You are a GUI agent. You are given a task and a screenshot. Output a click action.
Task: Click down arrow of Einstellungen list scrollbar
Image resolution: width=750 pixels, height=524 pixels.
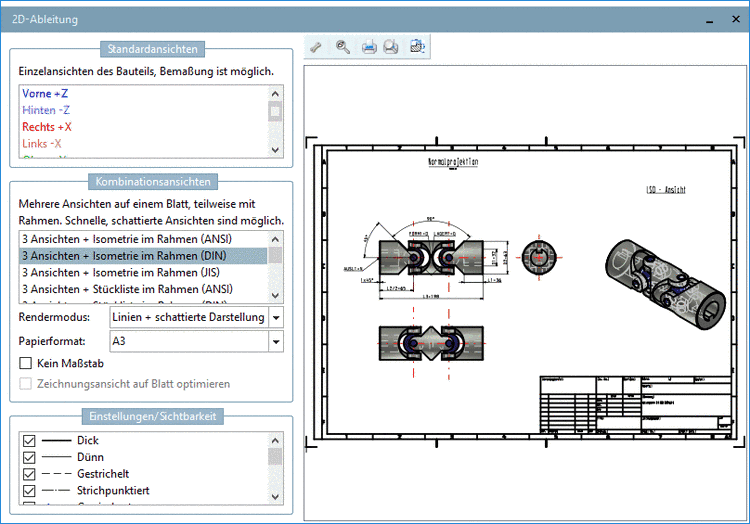(275, 497)
